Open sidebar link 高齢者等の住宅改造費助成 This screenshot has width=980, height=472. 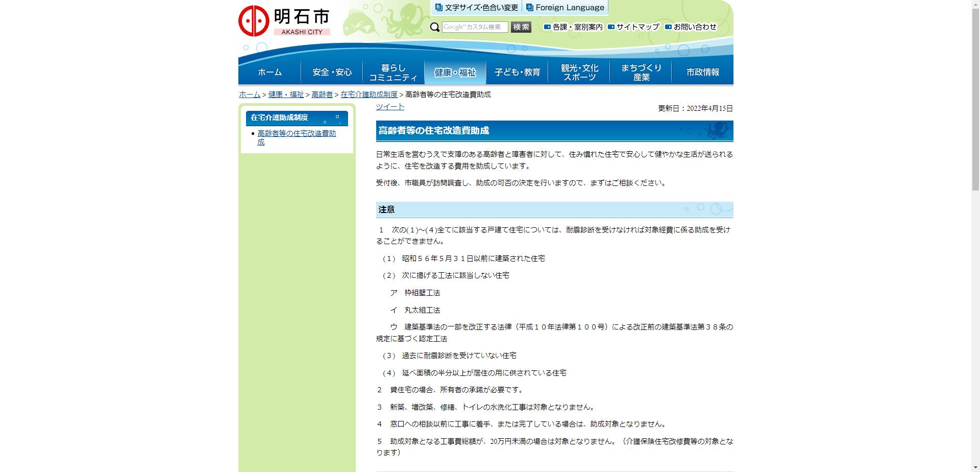tap(297, 137)
